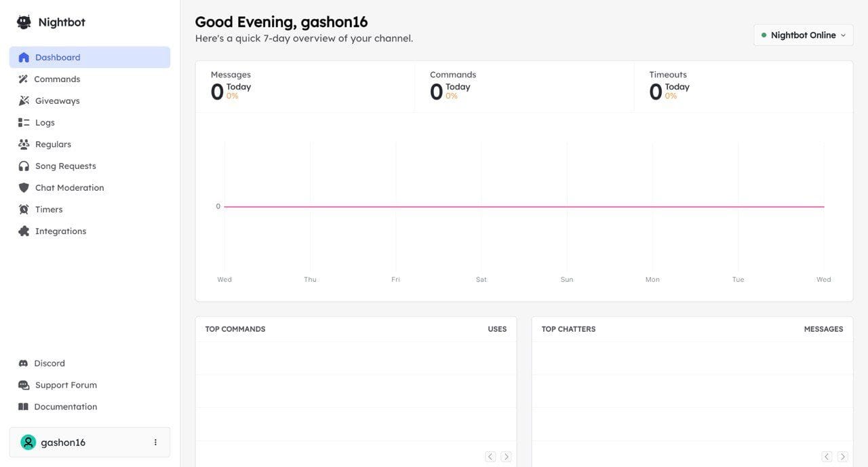Click the Chat Moderation shield icon
Viewport: 868px width, 467px height.
(24, 188)
